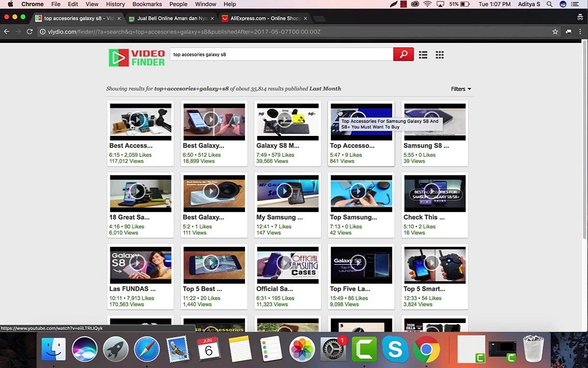Open 'Top Samsung...' video title link
Screen dimensions: 588x368
354,217
